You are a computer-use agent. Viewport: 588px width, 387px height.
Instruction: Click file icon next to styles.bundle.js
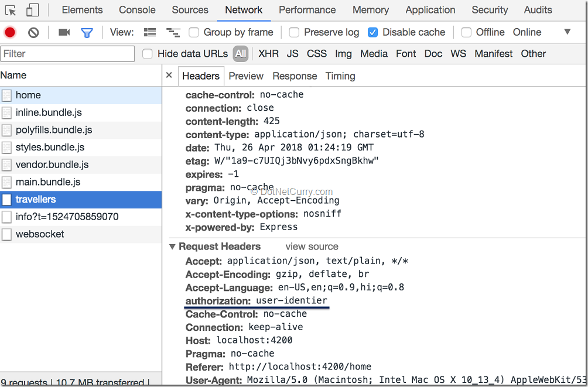[6, 148]
